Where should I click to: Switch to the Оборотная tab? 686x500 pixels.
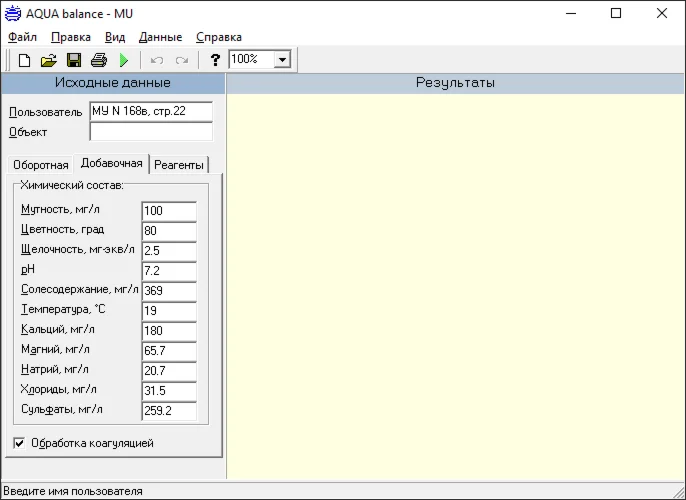click(x=41, y=165)
